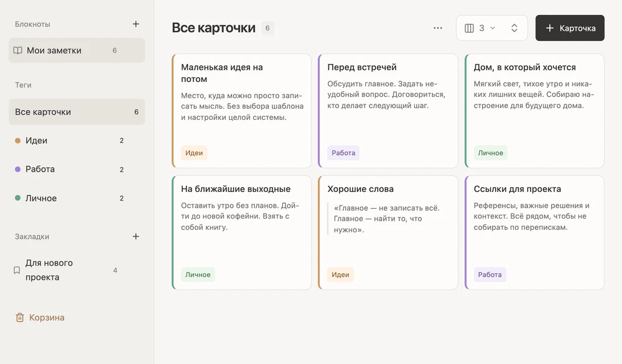Open the Хорошие слова card title
The height and width of the screenshot is (364, 622).
tap(360, 189)
